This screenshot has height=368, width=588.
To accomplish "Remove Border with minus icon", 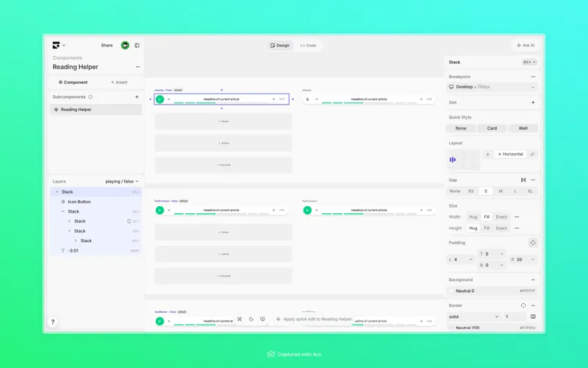I will pyautogui.click(x=533, y=305).
